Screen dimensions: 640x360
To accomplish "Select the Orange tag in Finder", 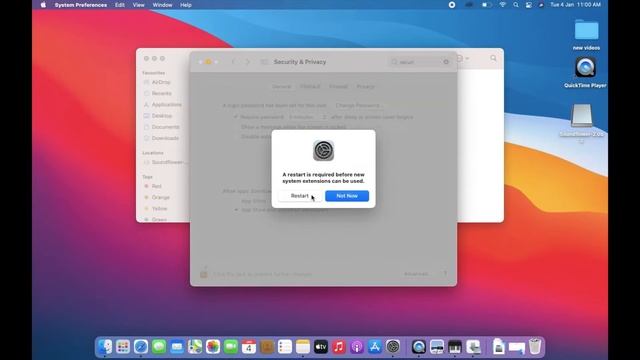I will [x=160, y=198].
